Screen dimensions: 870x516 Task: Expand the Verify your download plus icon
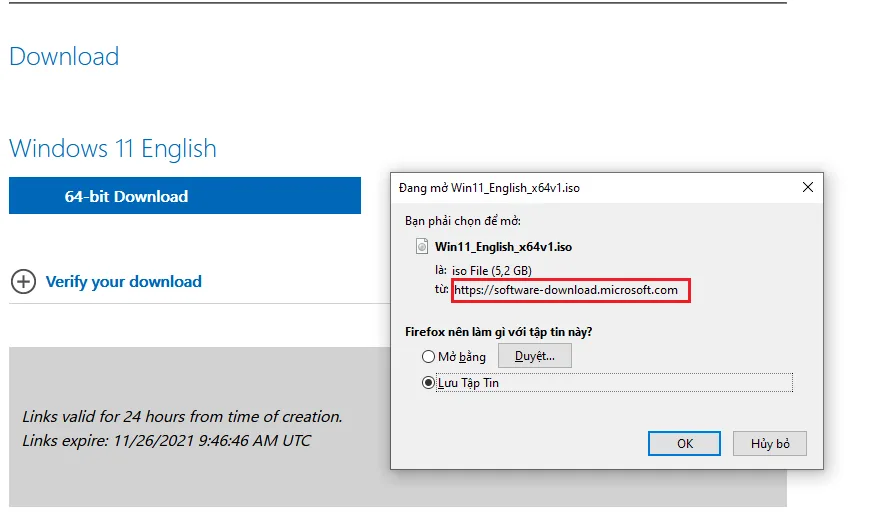pos(23,282)
